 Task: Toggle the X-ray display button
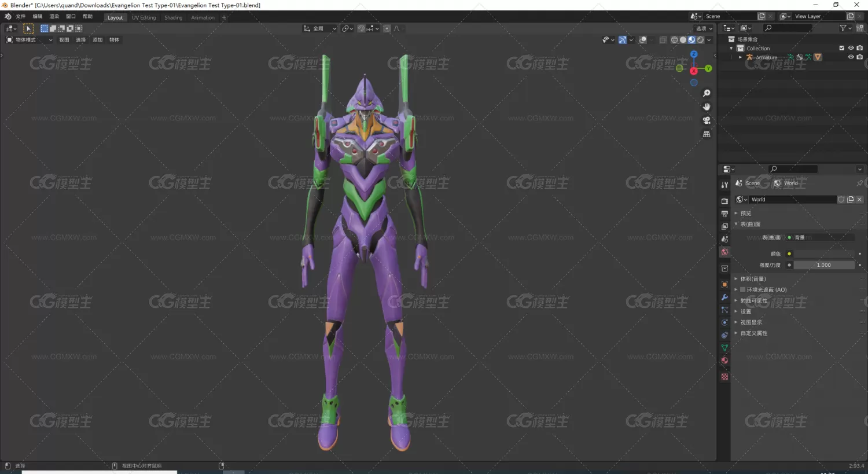point(663,40)
